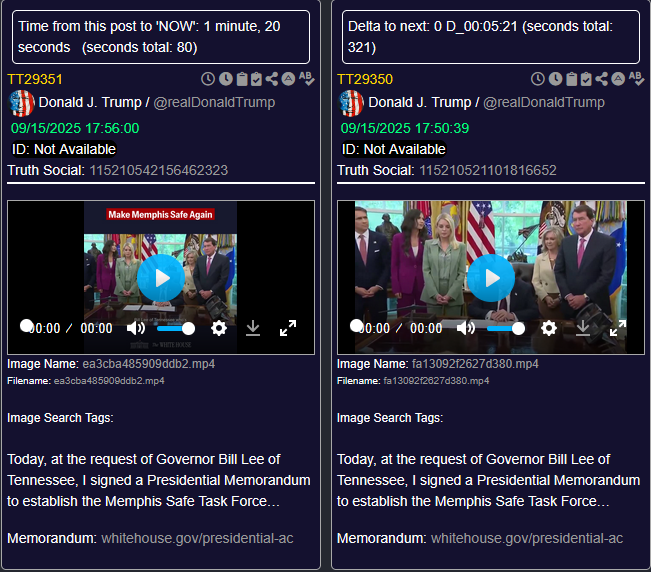
Task: Click clipboard-check icon on post TT29350
Action: (x=586, y=79)
